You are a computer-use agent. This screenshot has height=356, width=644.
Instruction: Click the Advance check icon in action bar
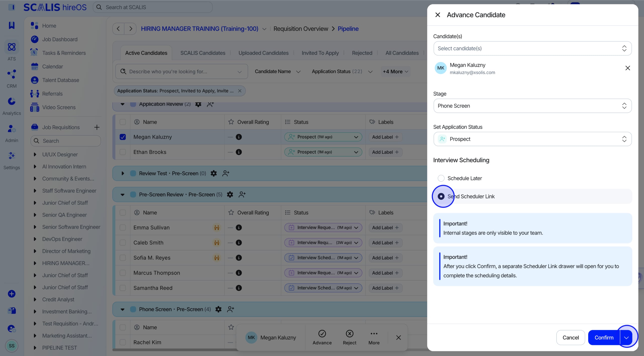(322, 334)
